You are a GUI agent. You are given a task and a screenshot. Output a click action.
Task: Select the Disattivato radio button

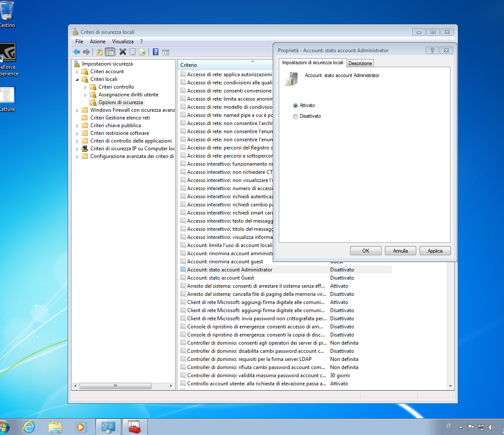295,116
